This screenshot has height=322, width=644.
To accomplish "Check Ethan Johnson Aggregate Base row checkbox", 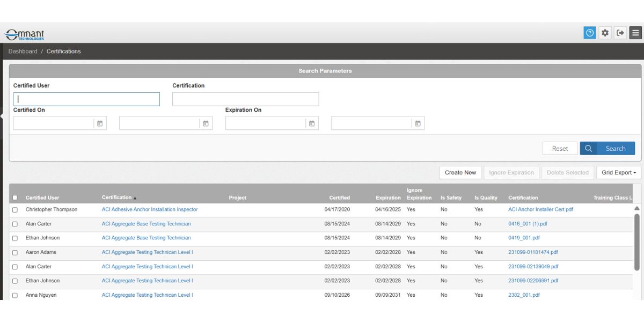I will pos(15,238).
